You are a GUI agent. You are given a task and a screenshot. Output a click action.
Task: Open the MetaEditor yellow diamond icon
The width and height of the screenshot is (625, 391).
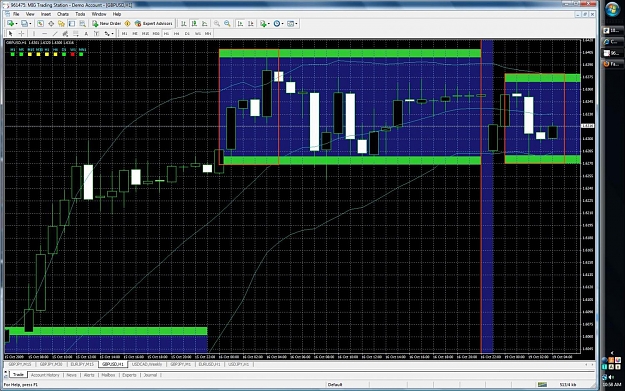[128, 24]
